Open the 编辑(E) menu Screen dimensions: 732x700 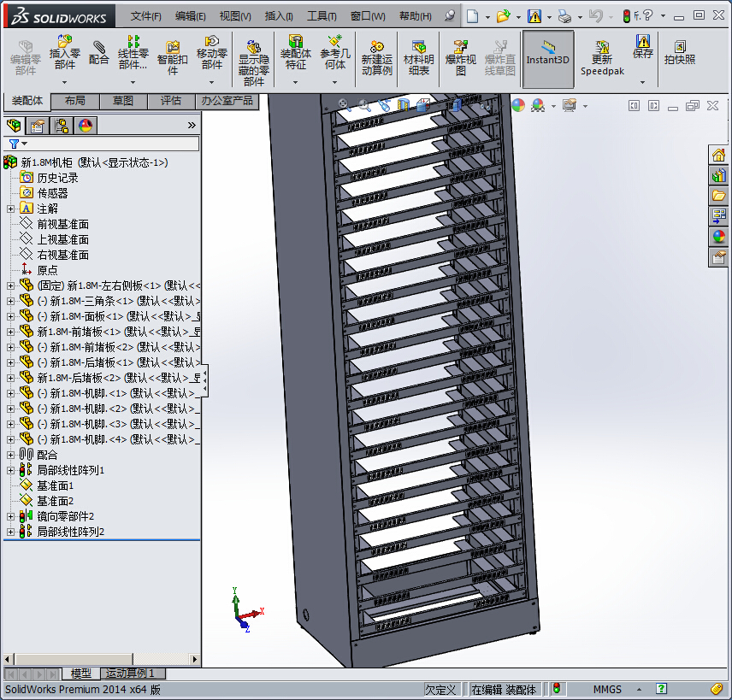[x=191, y=16]
